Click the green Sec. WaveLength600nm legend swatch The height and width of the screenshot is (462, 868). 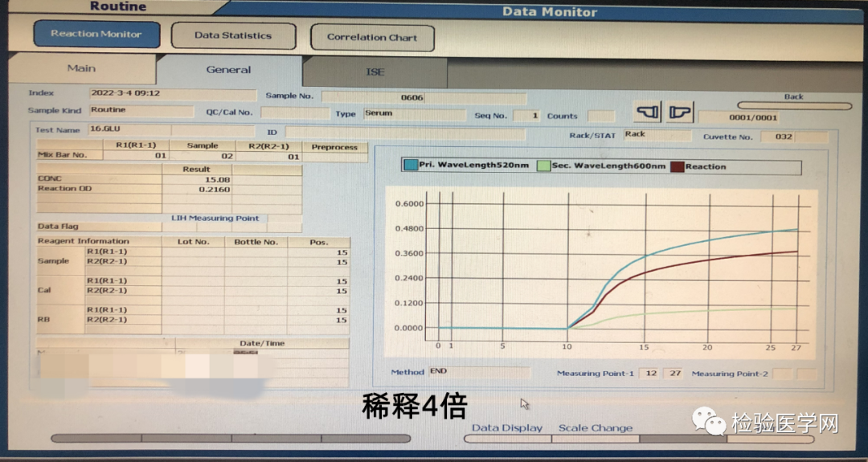point(543,166)
